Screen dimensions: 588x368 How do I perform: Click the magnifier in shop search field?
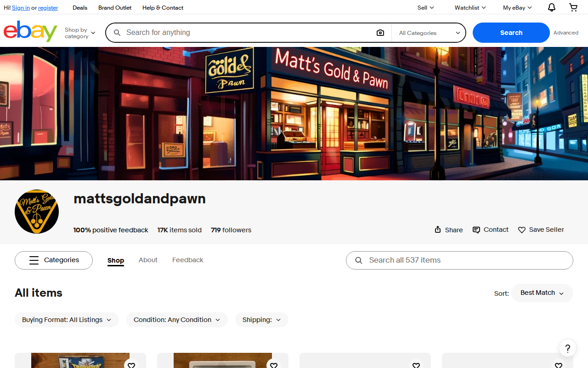click(359, 260)
